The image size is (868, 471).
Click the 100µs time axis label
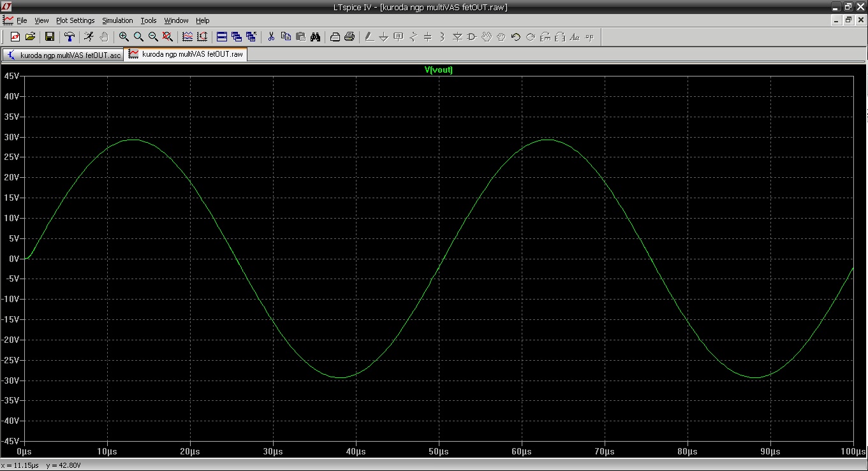(853, 451)
